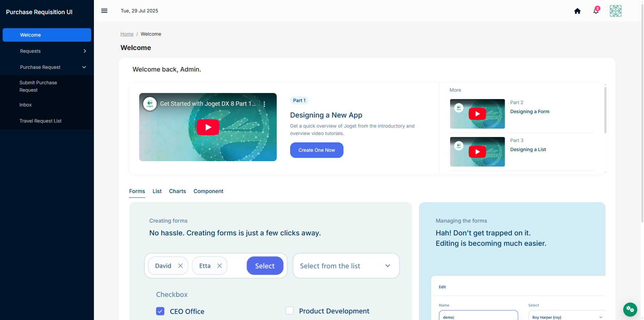The width and height of the screenshot is (644, 320).
Task: Remove Etta tag with X icon
Action: [220, 266]
